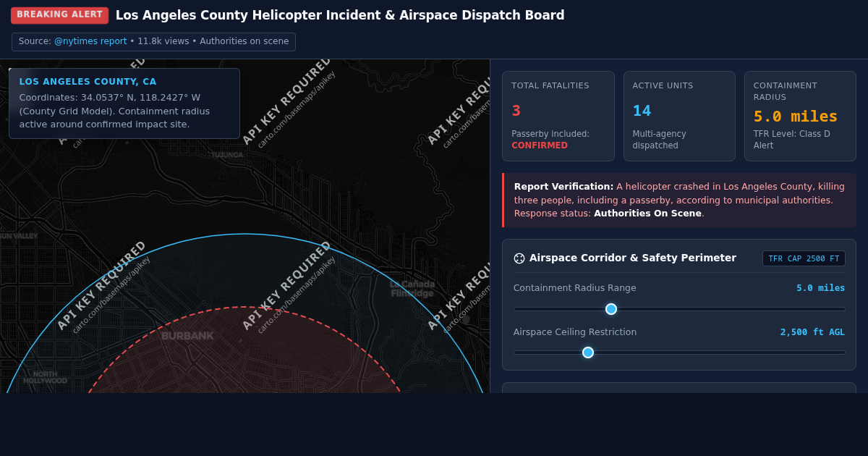Screen dimensions: 868x456
Task: Click the dispatch board page title
Action: pos(340,15)
